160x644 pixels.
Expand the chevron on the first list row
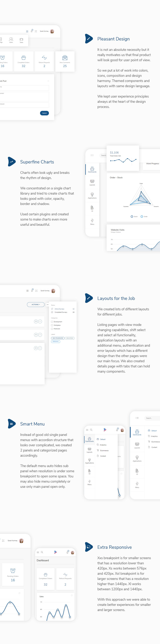(40, 321)
